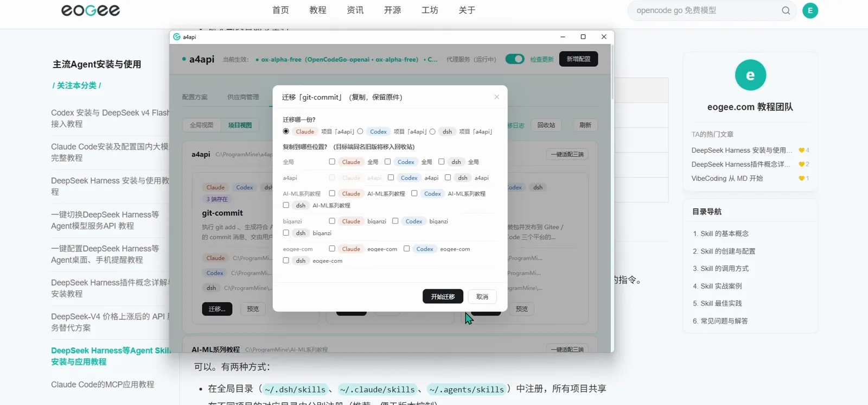Check Claude AI-ML系列教程 checkbox
The width and height of the screenshot is (868, 405).
(x=332, y=193)
